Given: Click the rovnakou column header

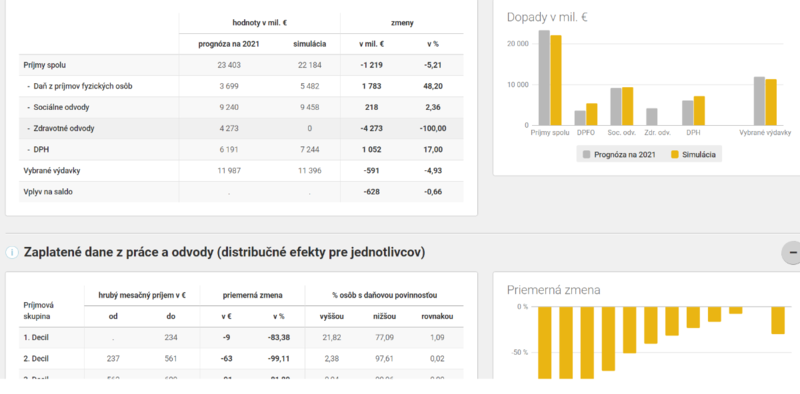Looking at the screenshot, I should (437, 316).
